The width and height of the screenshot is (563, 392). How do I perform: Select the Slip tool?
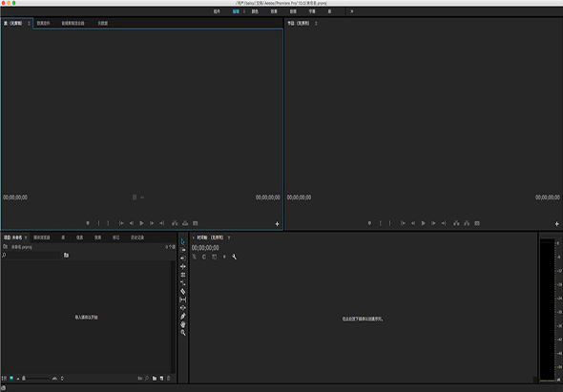pyautogui.click(x=183, y=299)
